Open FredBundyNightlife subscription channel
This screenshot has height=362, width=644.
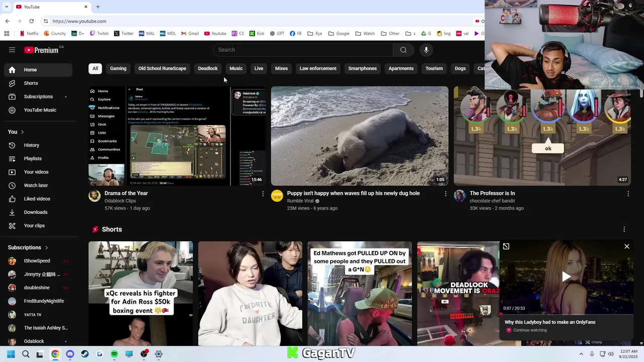click(x=38, y=301)
